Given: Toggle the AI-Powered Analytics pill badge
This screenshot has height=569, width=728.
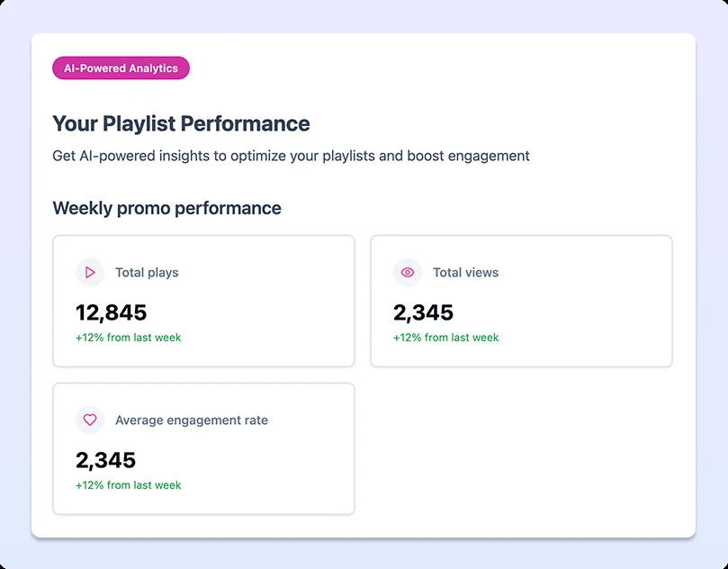Looking at the screenshot, I should click(x=121, y=68).
